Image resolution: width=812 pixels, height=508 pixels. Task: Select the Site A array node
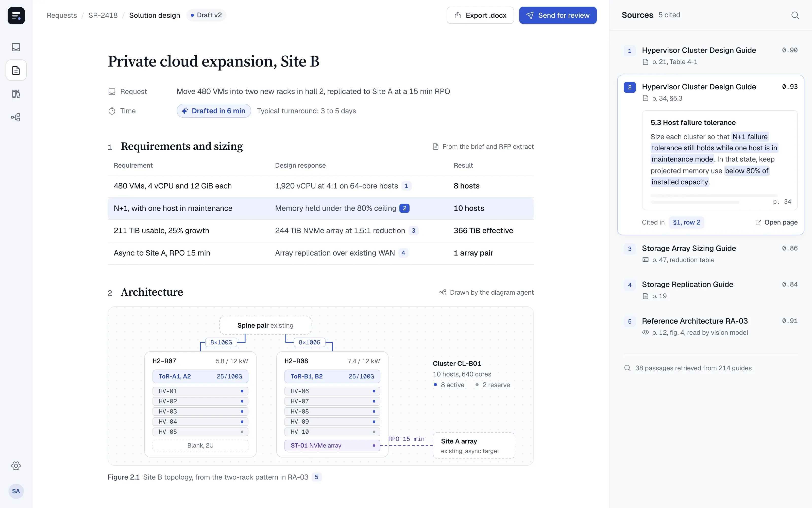point(474,446)
